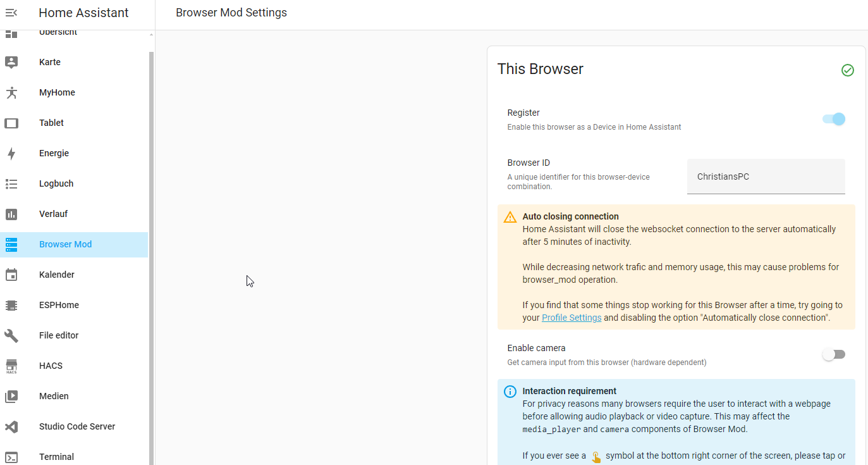Image resolution: width=868 pixels, height=465 pixels.
Task: Click the Karte map icon
Action: click(x=11, y=62)
